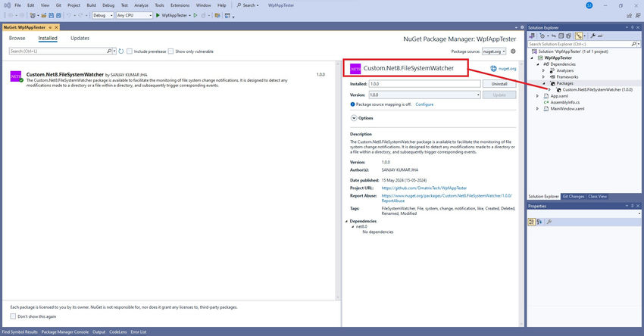Open the Package Manager Console tab
This screenshot has height=336, width=644.
point(65,332)
